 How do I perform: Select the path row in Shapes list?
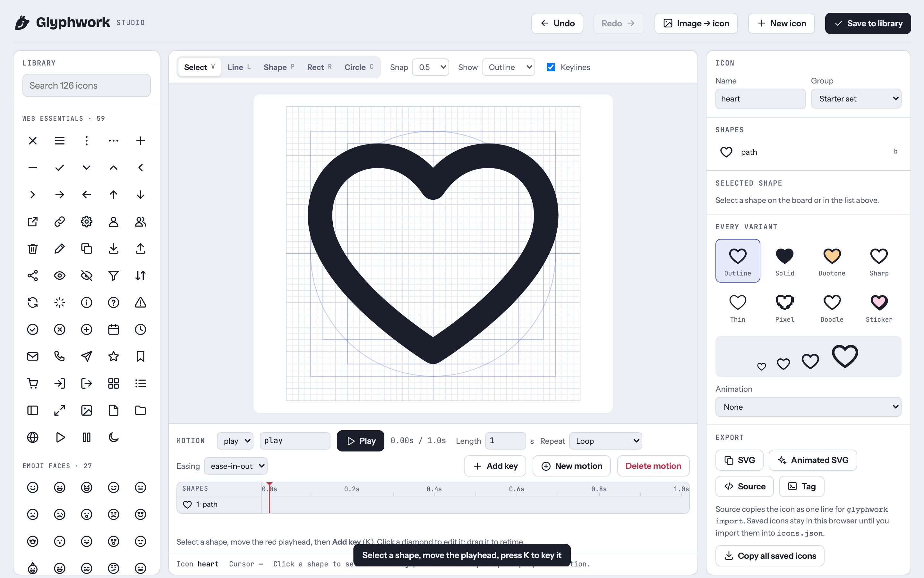click(x=808, y=152)
